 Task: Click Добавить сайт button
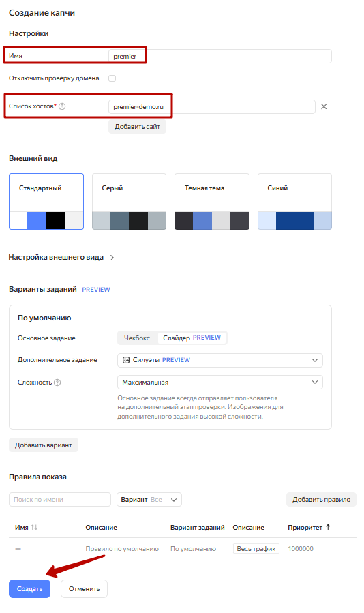tap(137, 127)
